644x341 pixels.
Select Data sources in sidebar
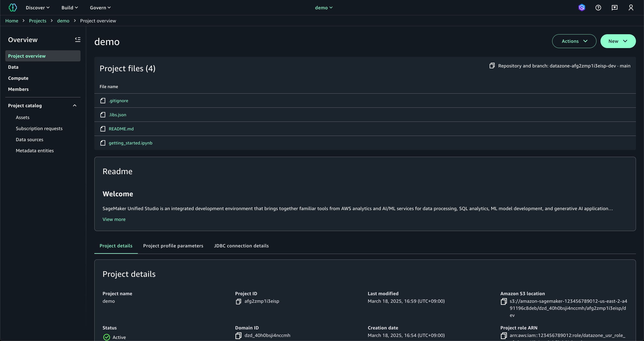tap(29, 139)
